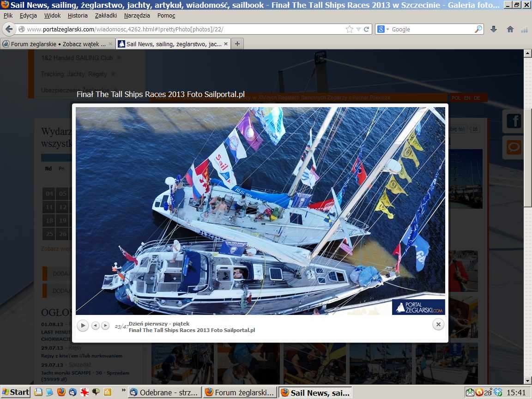This screenshot has height=399, width=532.
Task: Start the gallery slideshow with play button
Action: coord(83,326)
